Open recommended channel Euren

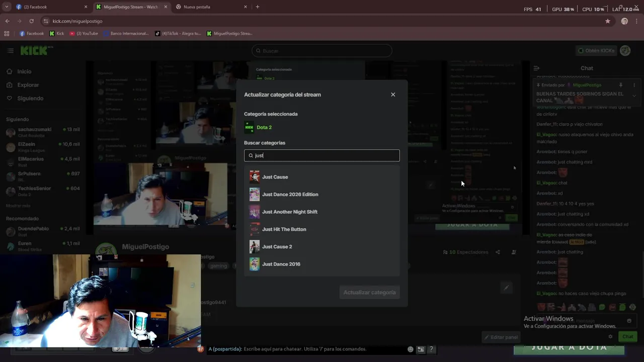coord(42,246)
